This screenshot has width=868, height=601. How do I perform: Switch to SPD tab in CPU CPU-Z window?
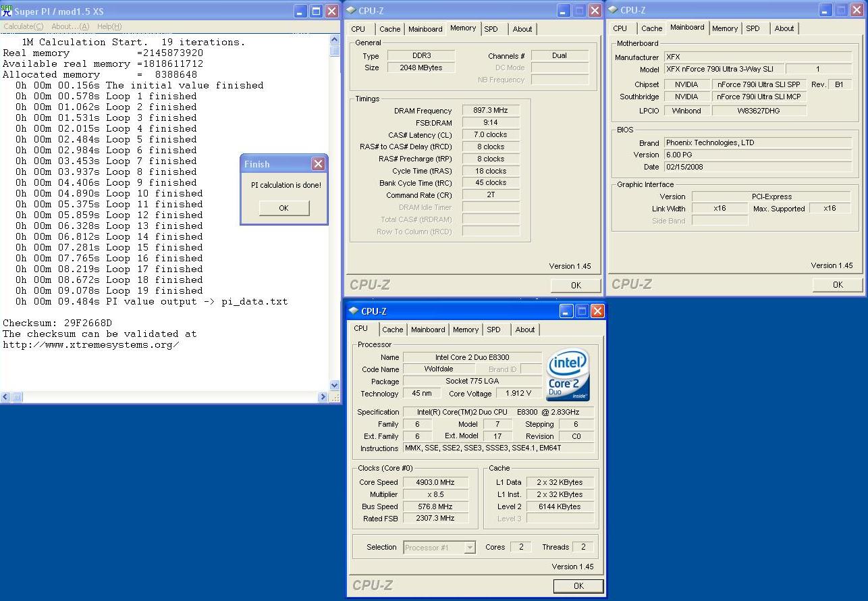[494, 330]
